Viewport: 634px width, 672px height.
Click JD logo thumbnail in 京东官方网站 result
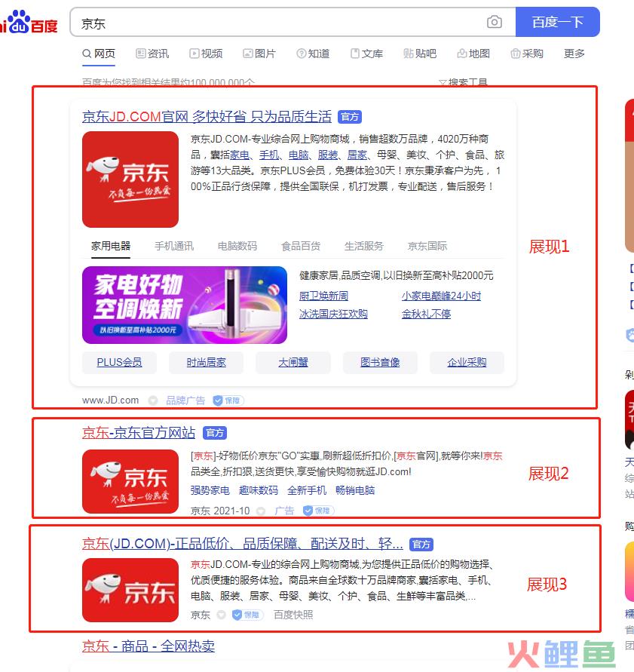coord(130,481)
